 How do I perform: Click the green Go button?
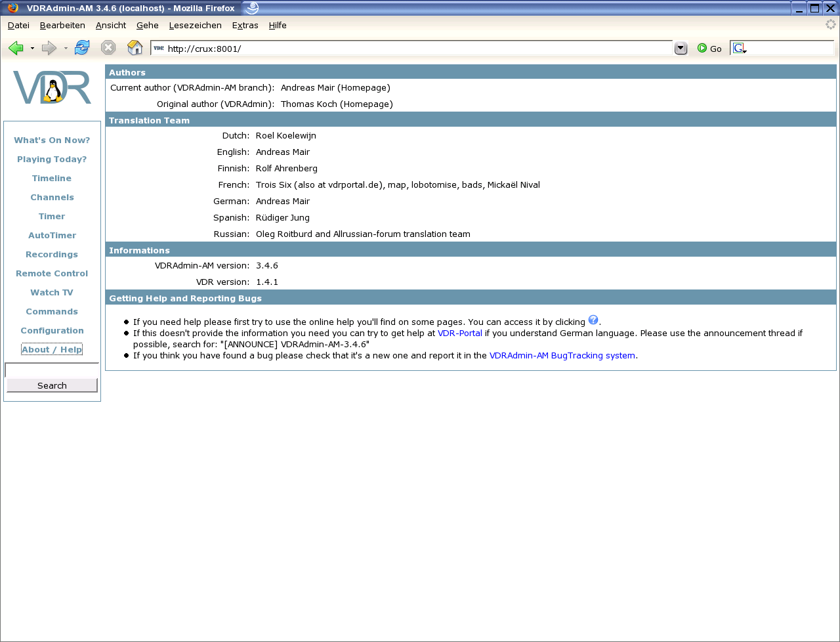(709, 49)
